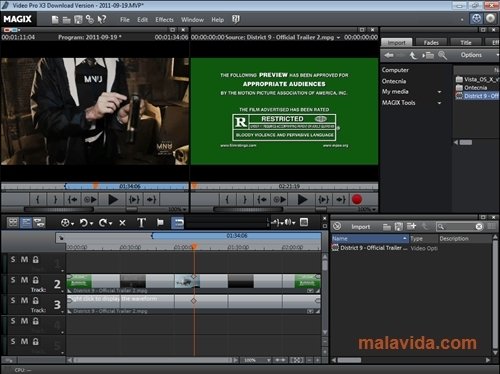Set in-point on program monitor
This screenshot has width=500, height=374.
click(38, 200)
